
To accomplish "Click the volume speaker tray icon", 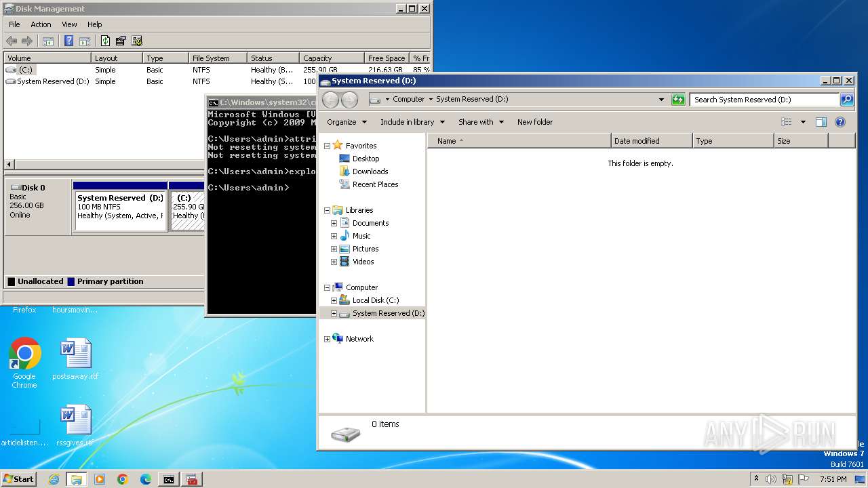I will (x=771, y=479).
